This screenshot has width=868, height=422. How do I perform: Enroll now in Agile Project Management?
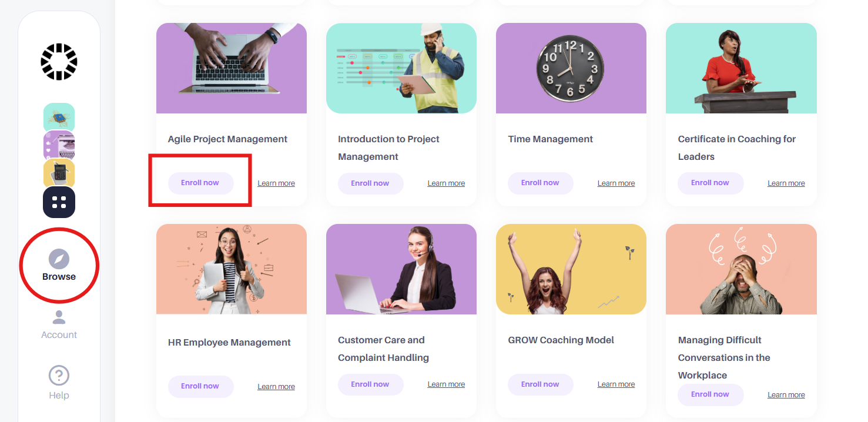point(200,183)
